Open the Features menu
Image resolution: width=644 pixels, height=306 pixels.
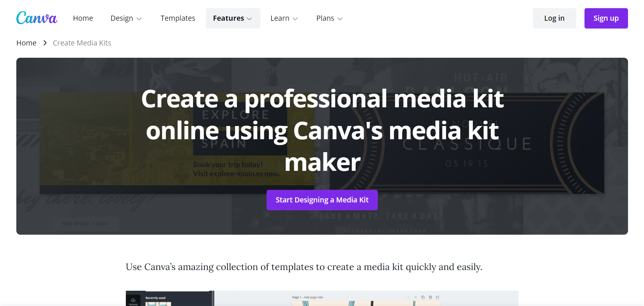233,18
